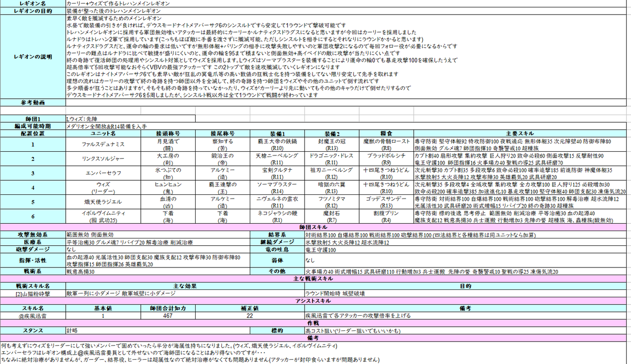Click the 結界系 label cell
The width and height of the screenshot is (631, 364).
(x=278, y=235)
